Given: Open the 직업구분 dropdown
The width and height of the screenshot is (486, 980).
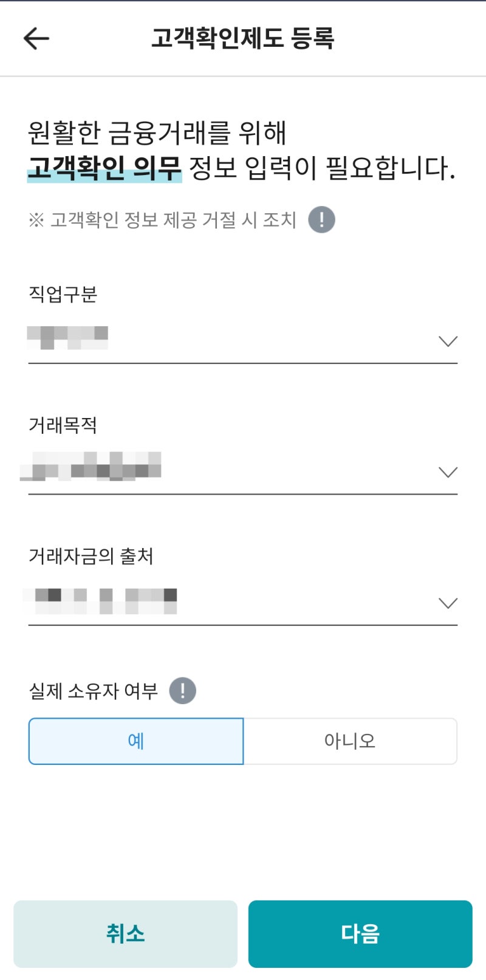Looking at the screenshot, I should tap(448, 341).
